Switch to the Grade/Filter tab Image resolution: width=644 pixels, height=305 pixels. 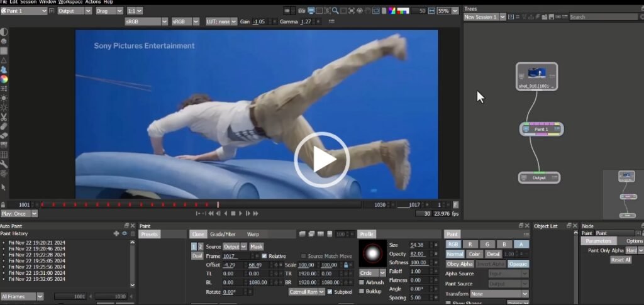coord(223,235)
